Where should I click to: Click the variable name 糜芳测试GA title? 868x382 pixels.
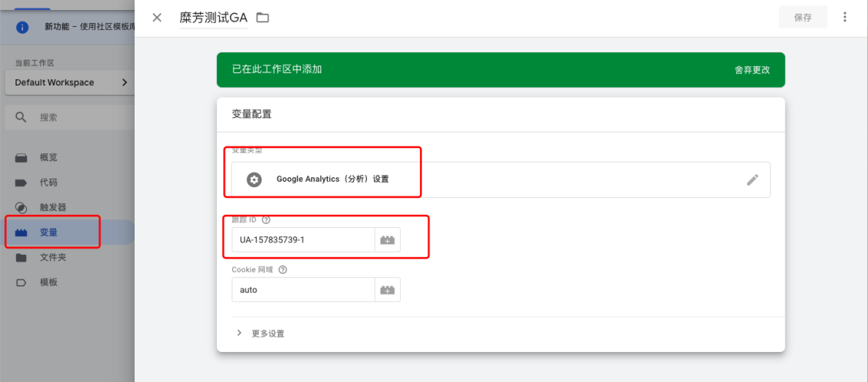(x=213, y=18)
